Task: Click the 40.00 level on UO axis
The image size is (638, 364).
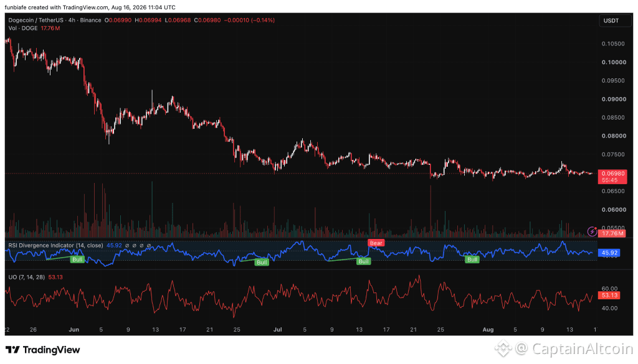Action: tap(610, 308)
